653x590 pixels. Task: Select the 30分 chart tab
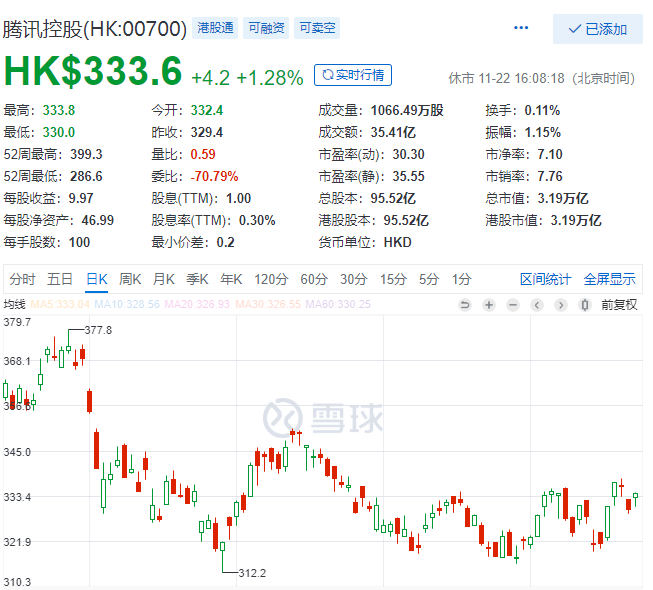354,279
